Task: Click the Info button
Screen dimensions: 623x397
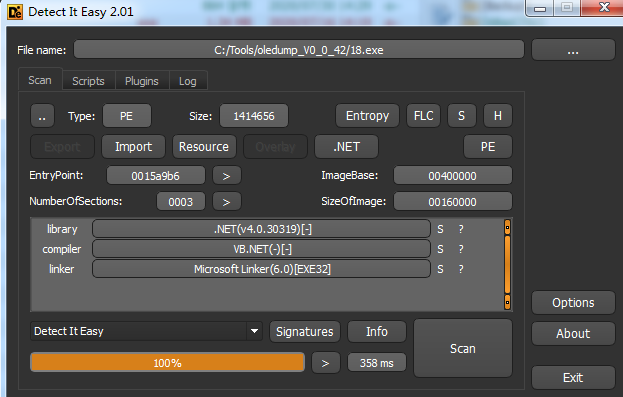Action: [x=377, y=331]
